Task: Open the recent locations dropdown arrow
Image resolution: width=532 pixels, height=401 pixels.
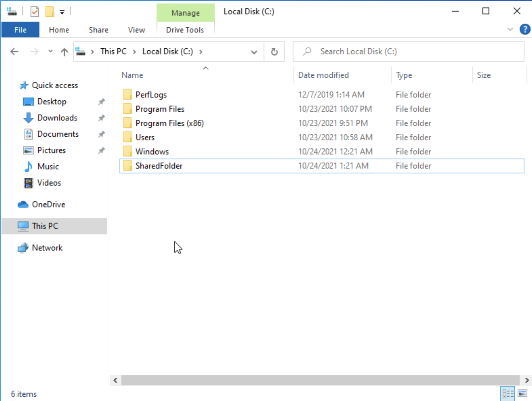Action: [x=50, y=52]
